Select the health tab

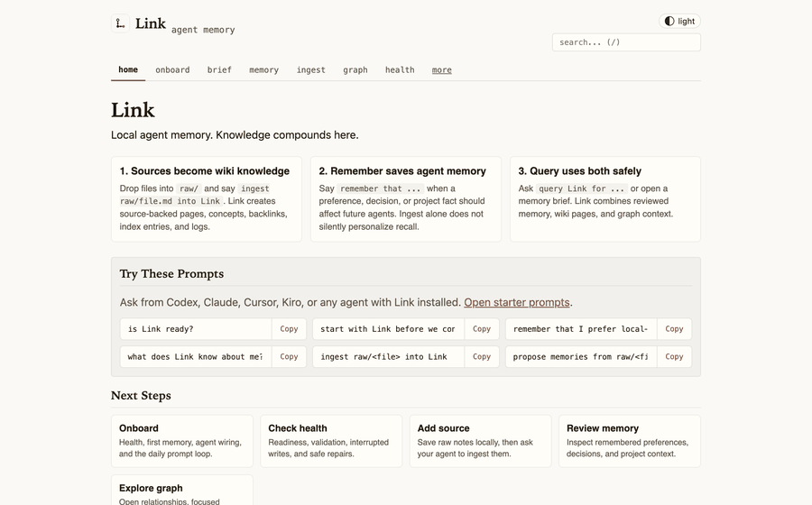(400, 69)
